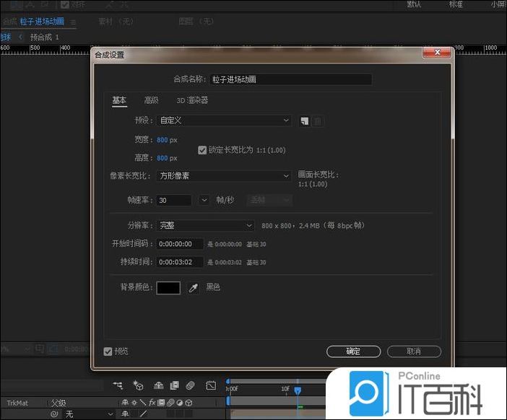Click the save preset icon beside 预设

pos(304,121)
